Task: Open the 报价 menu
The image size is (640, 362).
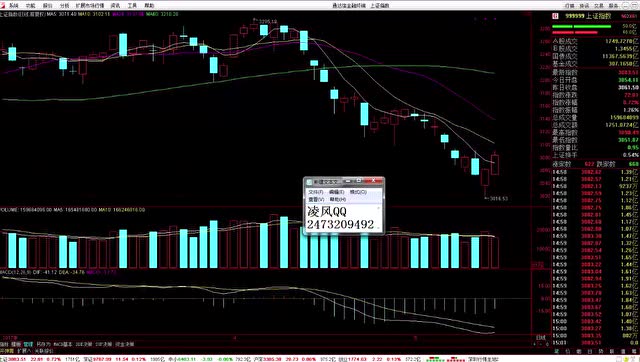Action: click(47, 5)
